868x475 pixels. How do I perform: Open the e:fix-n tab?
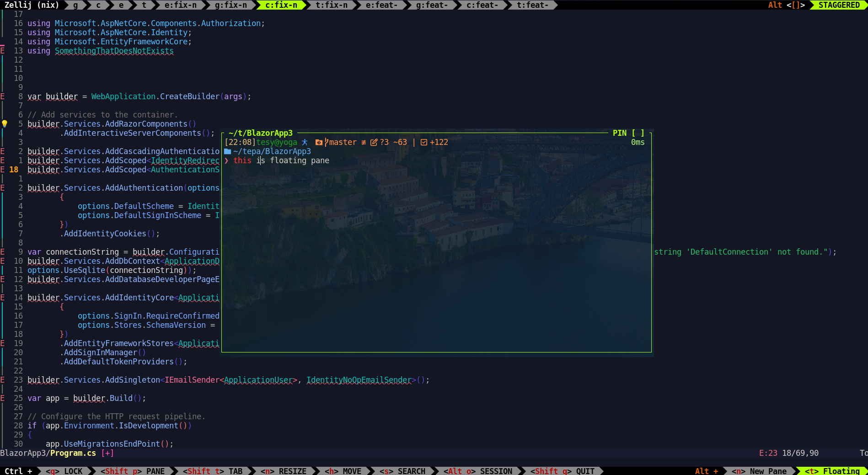click(x=181, y=5)
